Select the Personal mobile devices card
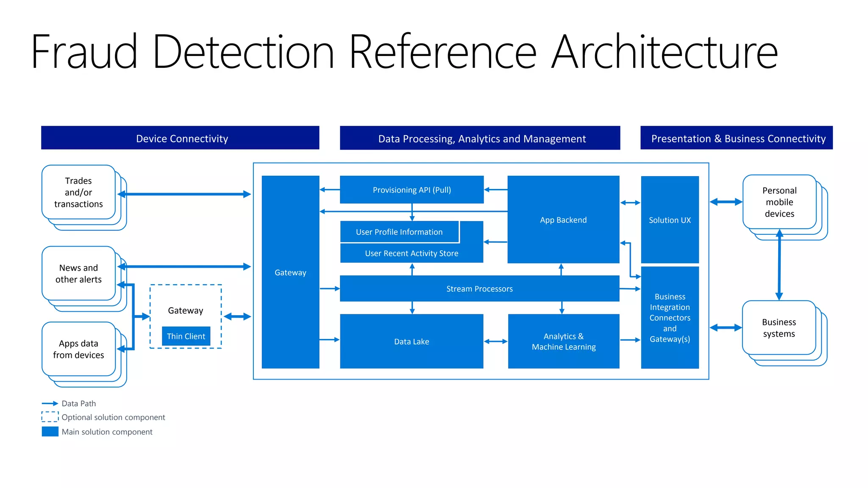Image resolution: width=868 pixels, height=488 pixels. click(x=779, y=202)
